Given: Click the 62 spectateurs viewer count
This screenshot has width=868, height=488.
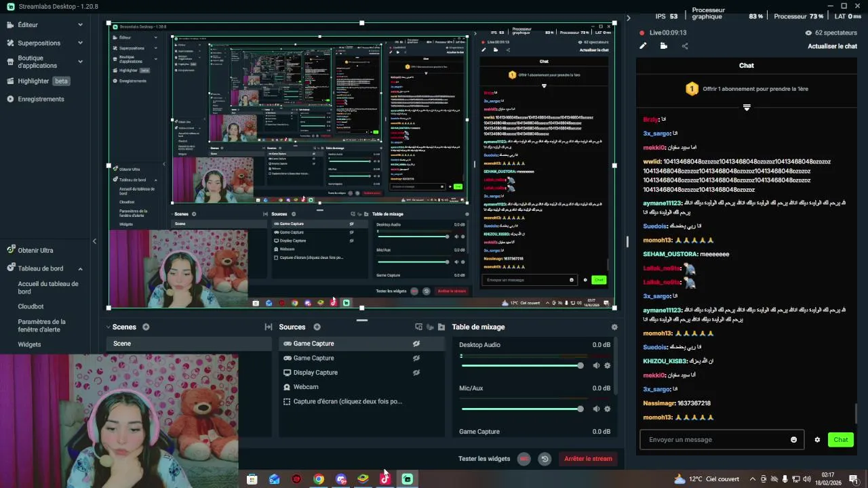Looking at the screenshot, I should (x=831, y=33).
